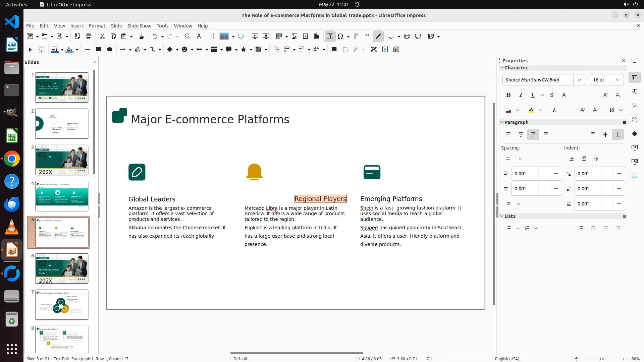Open the sidebar Gallery panel icon

[634, 106]
